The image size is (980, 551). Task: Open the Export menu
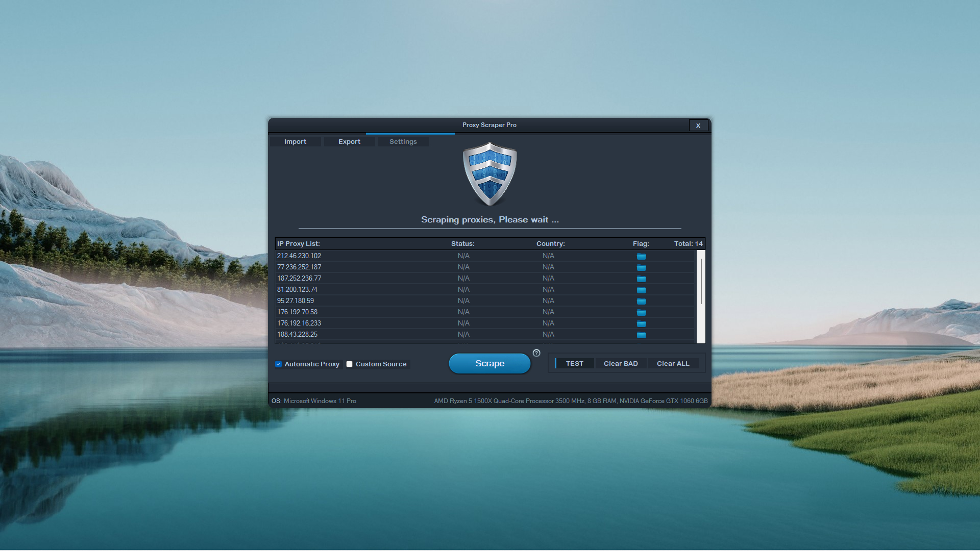pos(349,142)
